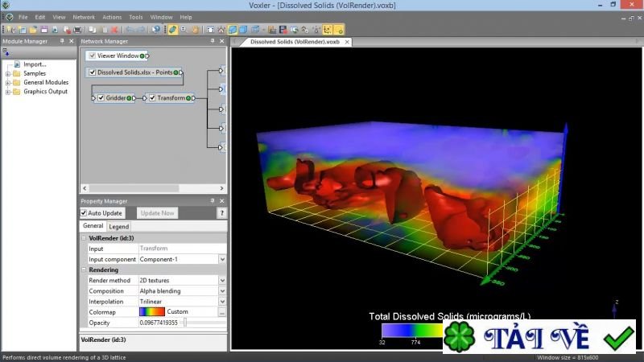The height and width of the screenshot is (362, 644).
Task: Open the Render method dropdown
Action: point(222,280)
